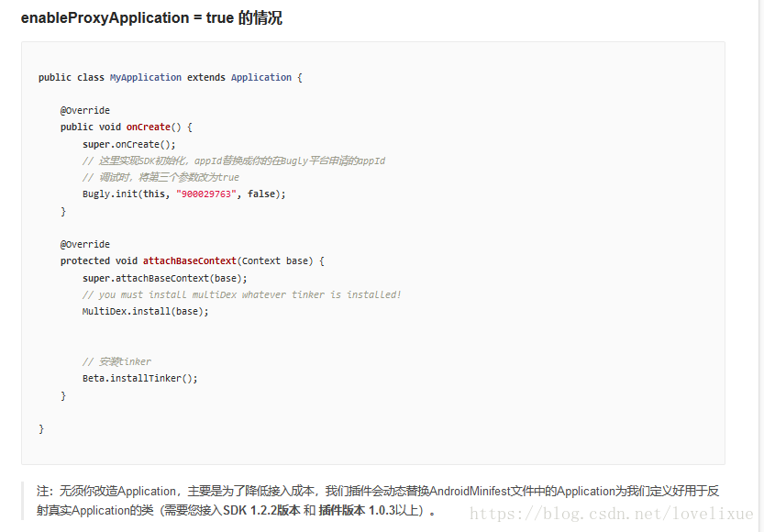Click the line "public class MyApplication extends Application {"

(x=171, y=77)
